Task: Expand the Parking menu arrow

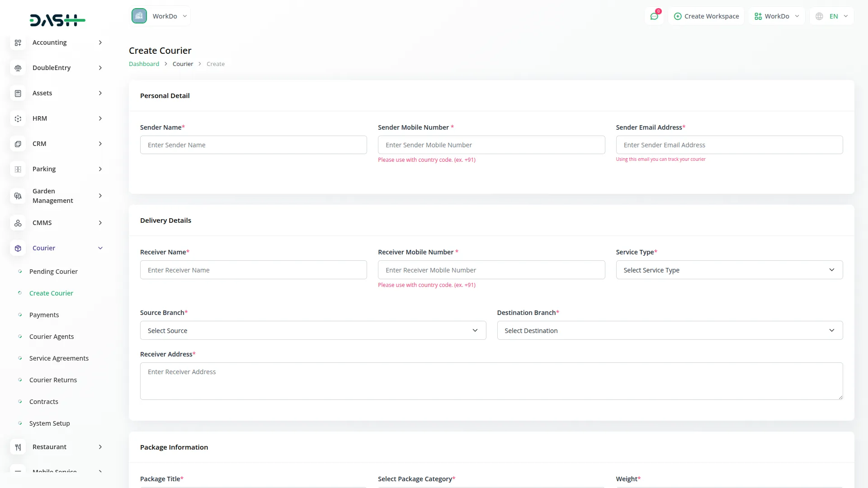Action: coord(100,169)
